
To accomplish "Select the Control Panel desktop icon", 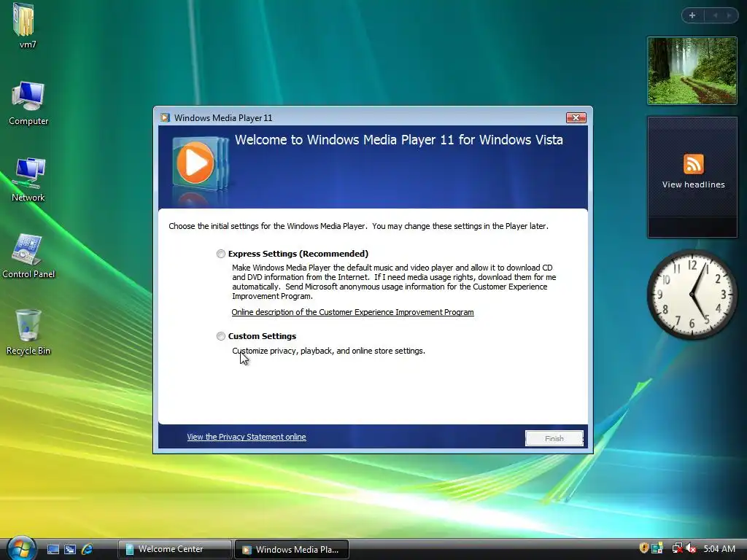I will click(28, 256).
